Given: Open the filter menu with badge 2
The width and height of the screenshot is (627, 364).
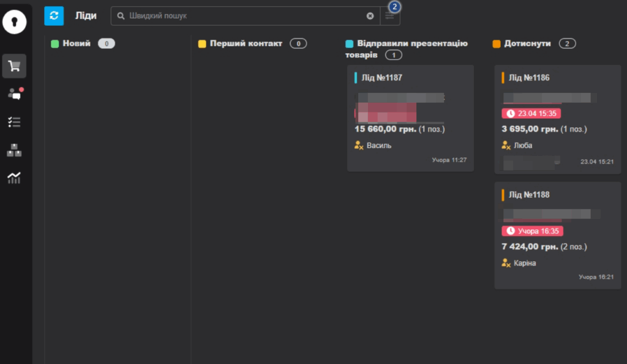Looking at the screenshot, I should tap(390, 16).
